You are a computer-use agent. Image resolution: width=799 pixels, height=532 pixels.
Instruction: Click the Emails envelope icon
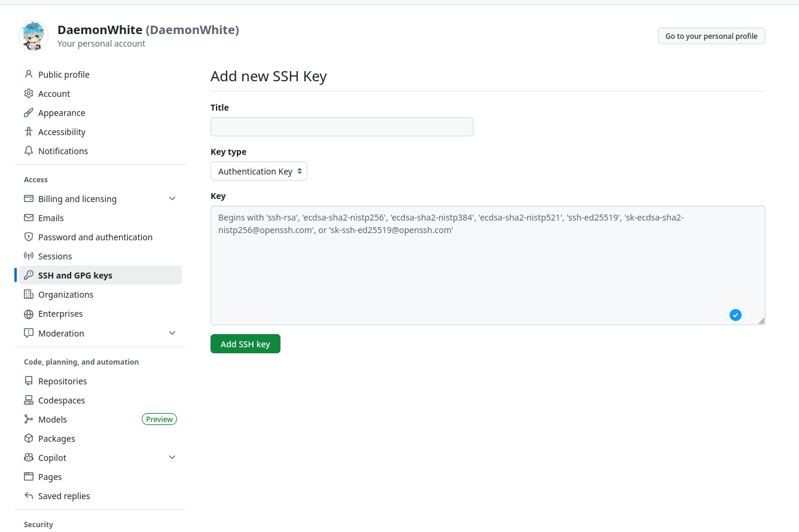[x=29, y=218]
